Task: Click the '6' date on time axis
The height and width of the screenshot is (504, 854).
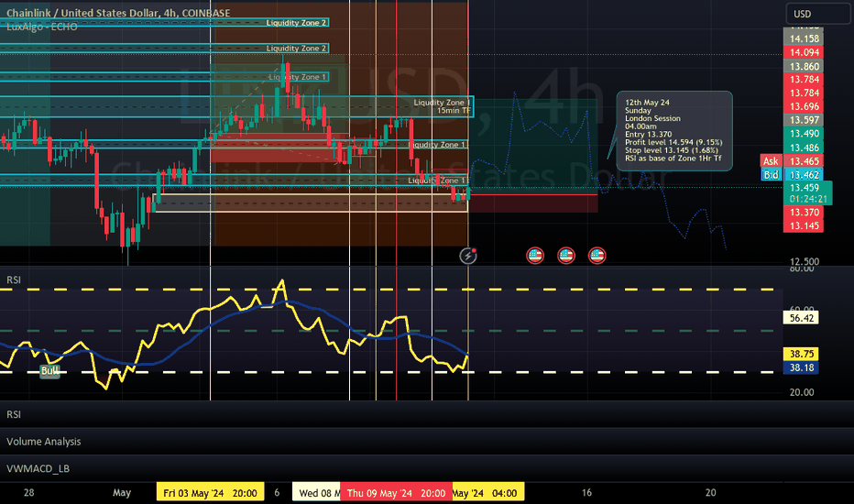Action: (277, 493)
